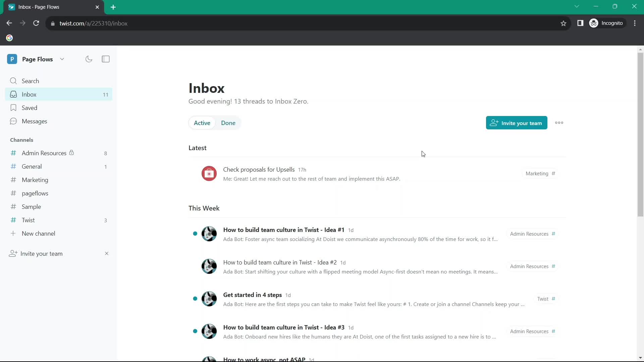Toggle unread indicator on Get started thread
Viewport: 644px width, 362px height.
195,299
